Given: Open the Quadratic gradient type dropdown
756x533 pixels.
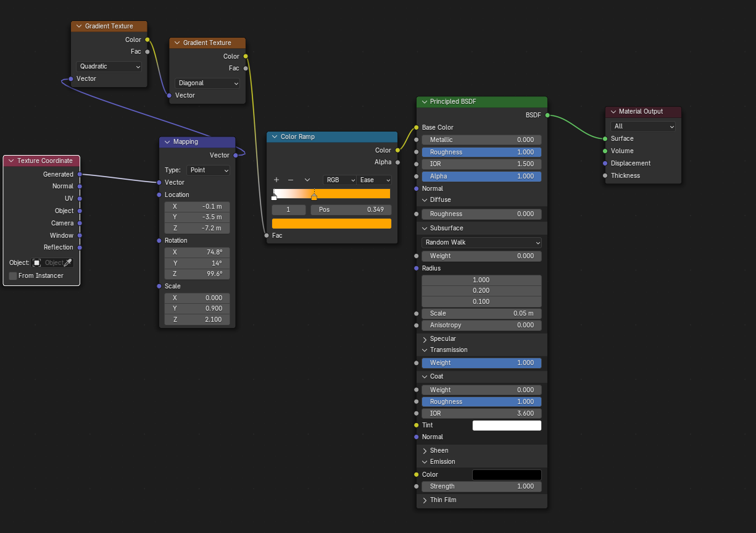Looking at the screenshot, I should tap(109, 66).
